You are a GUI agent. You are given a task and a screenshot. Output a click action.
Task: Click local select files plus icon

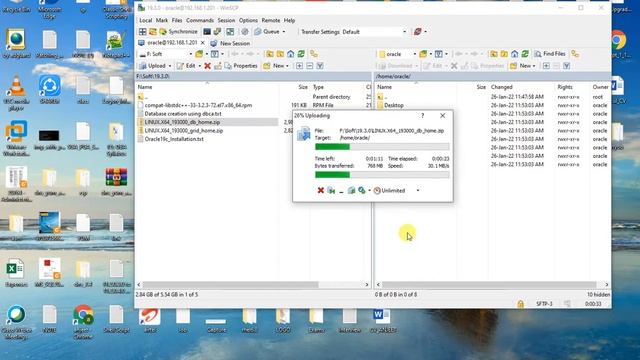click(x=299, y=66)
